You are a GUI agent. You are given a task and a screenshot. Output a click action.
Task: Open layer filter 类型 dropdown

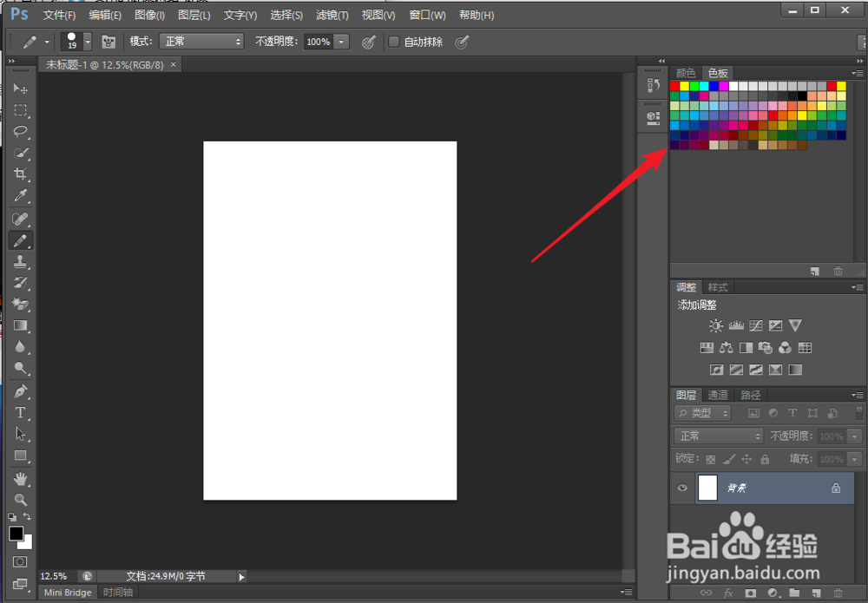point(702,413)
